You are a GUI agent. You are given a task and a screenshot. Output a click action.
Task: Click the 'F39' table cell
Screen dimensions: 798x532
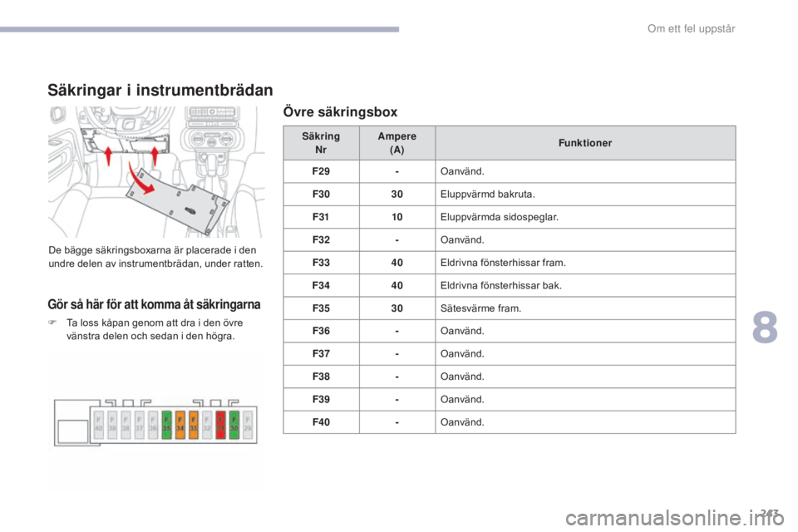coord(321,399)
